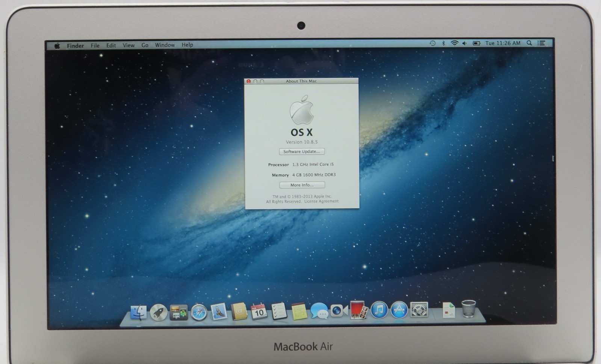
Task: Open the App Store icon
Action: pos(399,310)
